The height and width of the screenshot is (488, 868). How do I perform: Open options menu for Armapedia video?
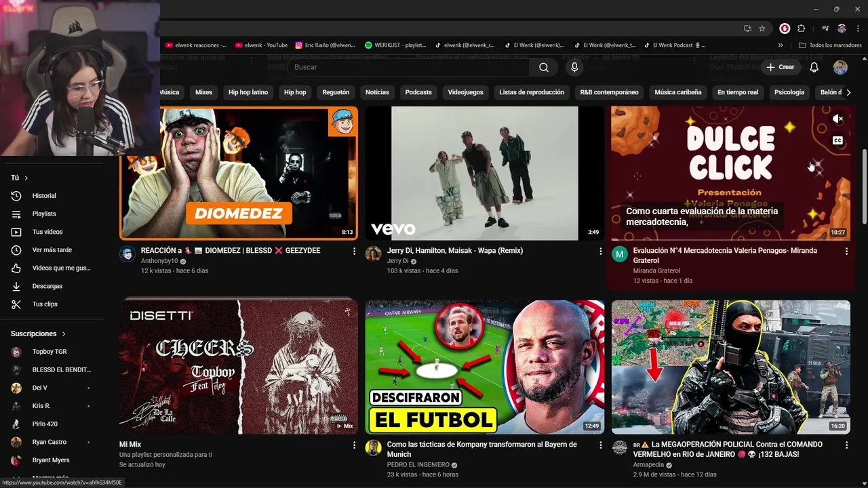tap(846, 445)
